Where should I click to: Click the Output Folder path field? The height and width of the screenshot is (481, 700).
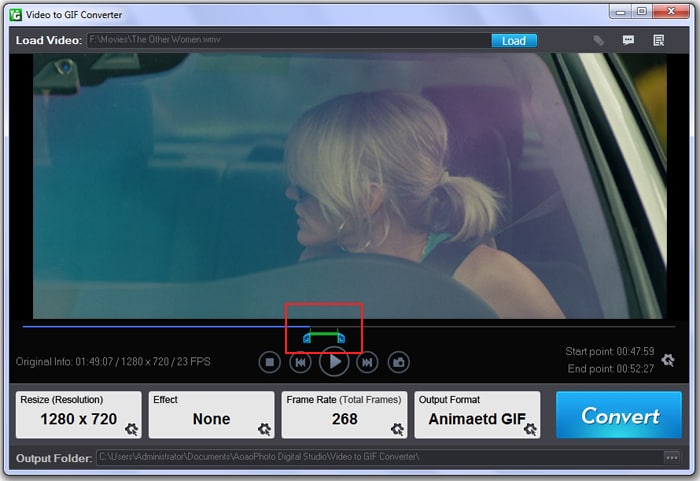click(379, 457)
